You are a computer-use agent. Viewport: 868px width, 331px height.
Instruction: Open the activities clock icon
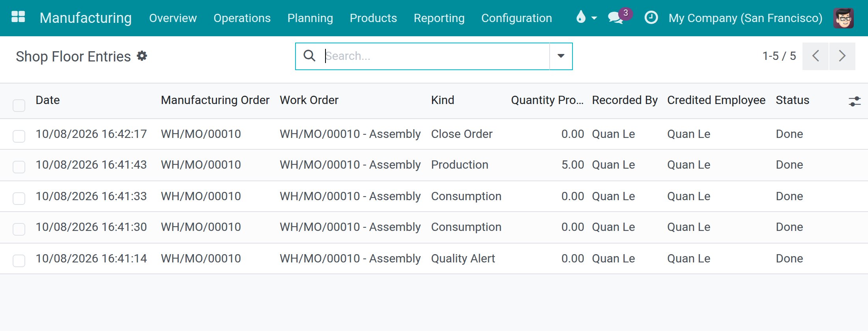click(651, 17)
